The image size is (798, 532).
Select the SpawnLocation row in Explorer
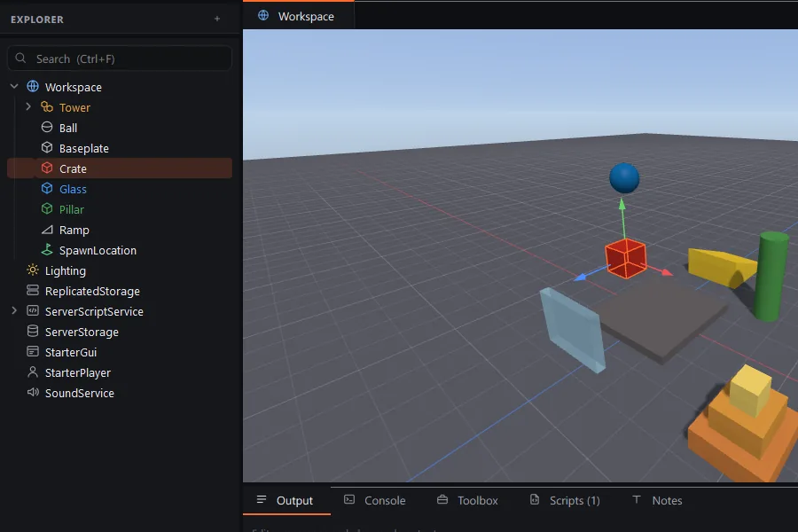pos(120,250)
